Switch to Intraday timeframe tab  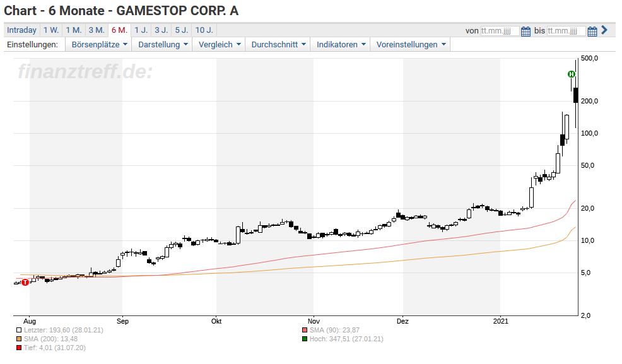tap(22, 30)
